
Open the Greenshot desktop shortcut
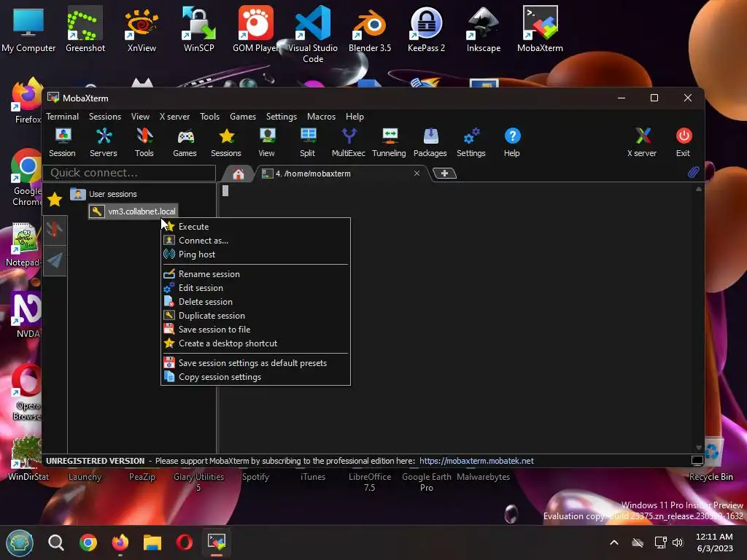click(85, 29)
